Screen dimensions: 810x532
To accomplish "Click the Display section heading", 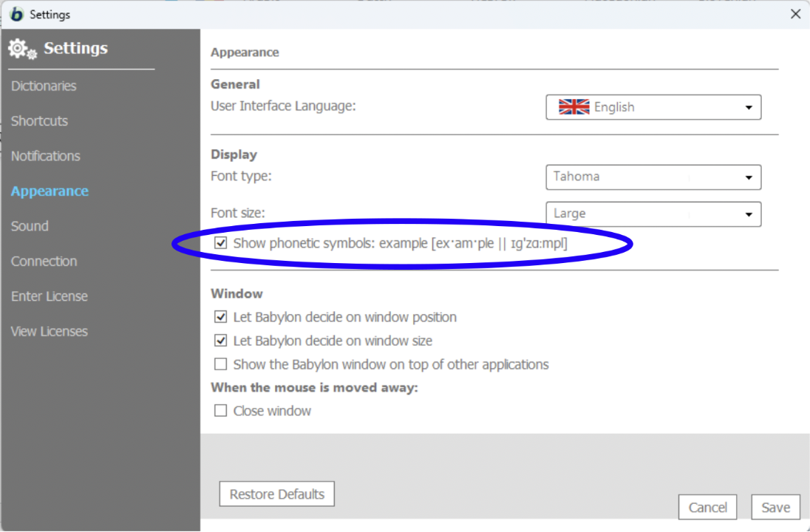I will pos(234,154).
